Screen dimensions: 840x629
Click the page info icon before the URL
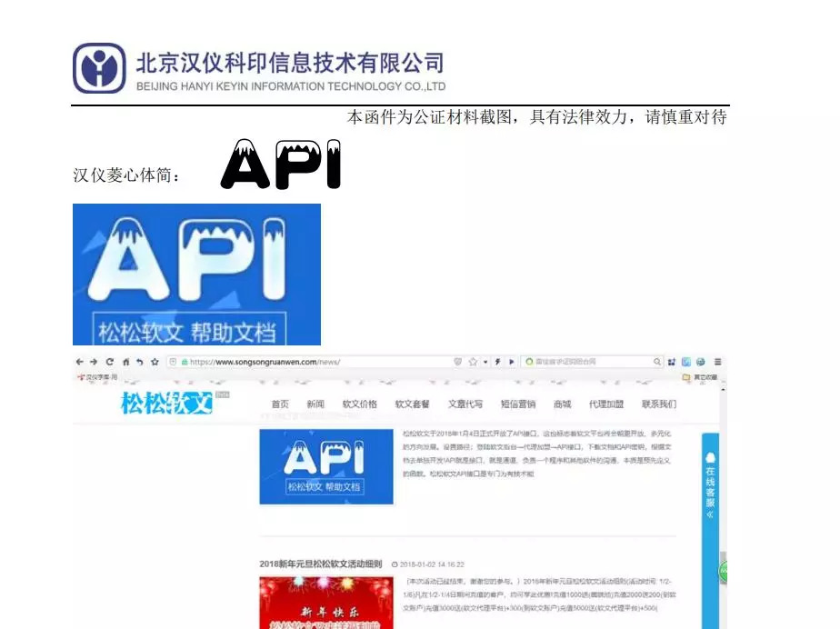coord(173,362)
